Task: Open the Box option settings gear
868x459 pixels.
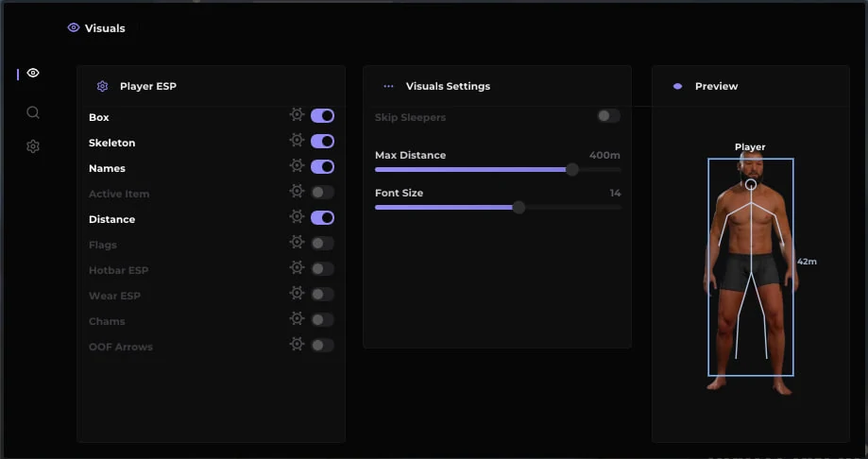Action: click(x=298, y=114)
